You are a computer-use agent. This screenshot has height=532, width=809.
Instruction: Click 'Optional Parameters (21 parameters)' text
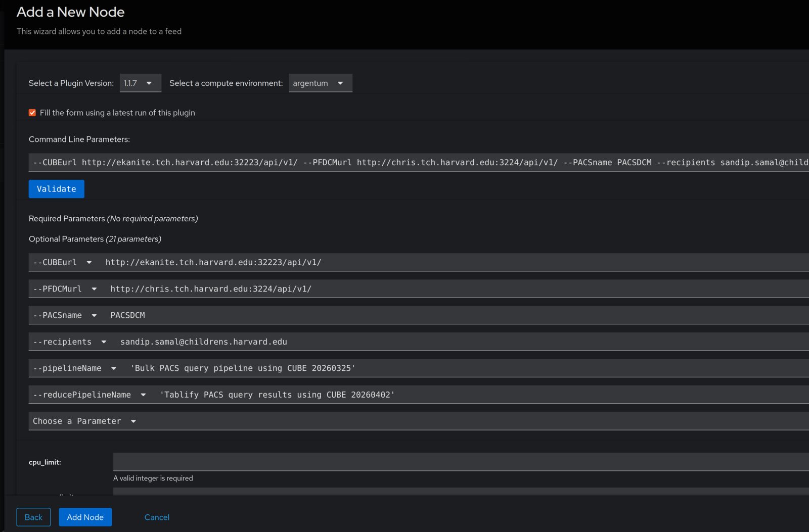[95, 238]
